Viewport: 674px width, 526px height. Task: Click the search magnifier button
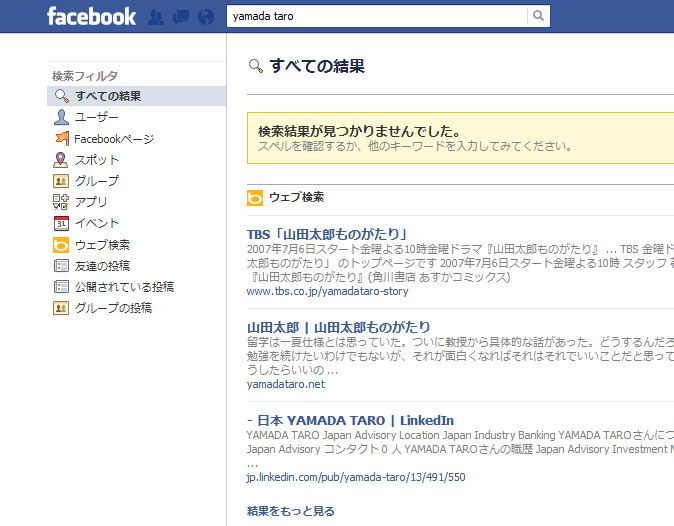(538, 16)
